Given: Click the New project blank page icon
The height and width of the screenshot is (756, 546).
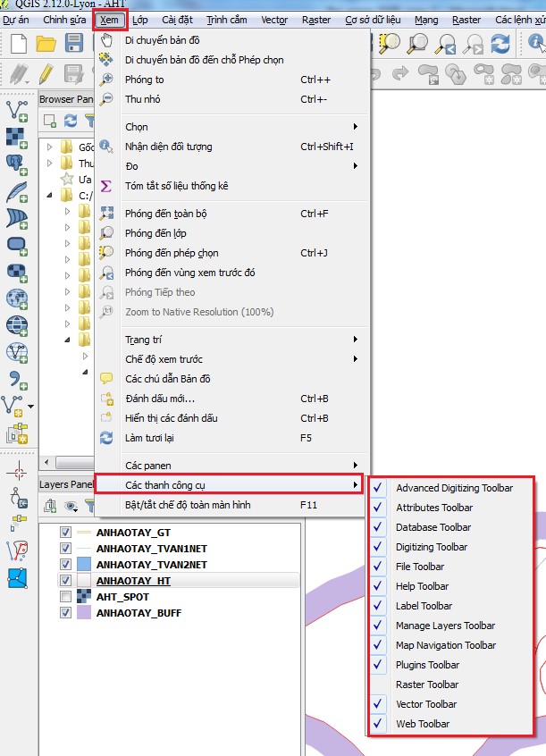Looking at the screenshot, I should point(19,44).
